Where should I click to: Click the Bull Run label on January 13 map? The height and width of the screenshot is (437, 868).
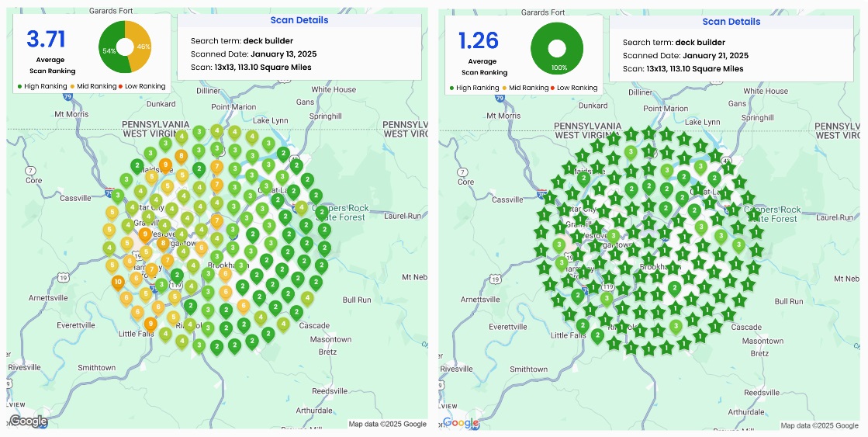point(357,300)
